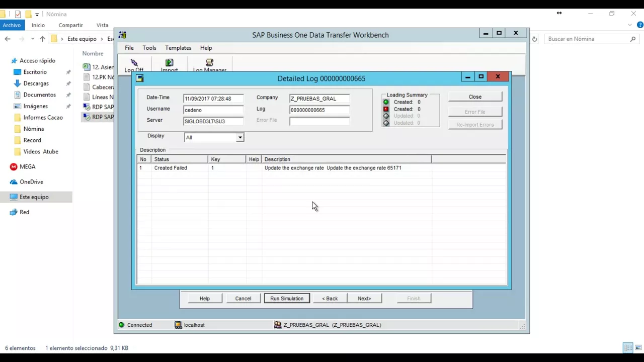The height and width of the screenshot is (362, 644).
Task: Click the Explorer search magnifier icon
Action: click(633, 39)
